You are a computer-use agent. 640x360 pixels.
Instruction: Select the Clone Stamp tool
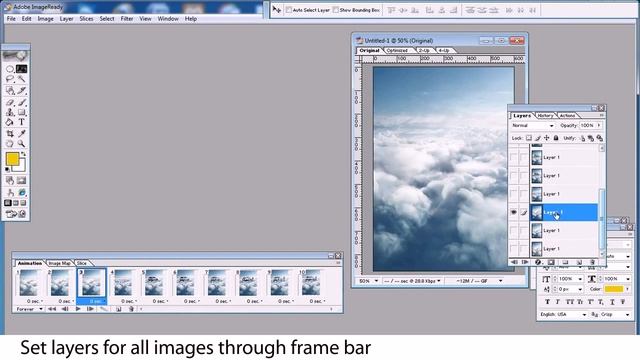tap(10, 112)
